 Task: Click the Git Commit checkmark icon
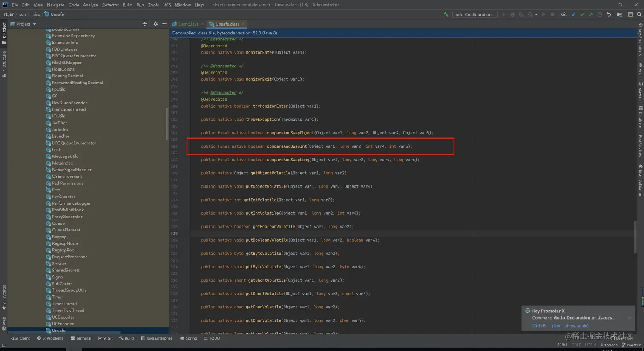coord(582,14)
